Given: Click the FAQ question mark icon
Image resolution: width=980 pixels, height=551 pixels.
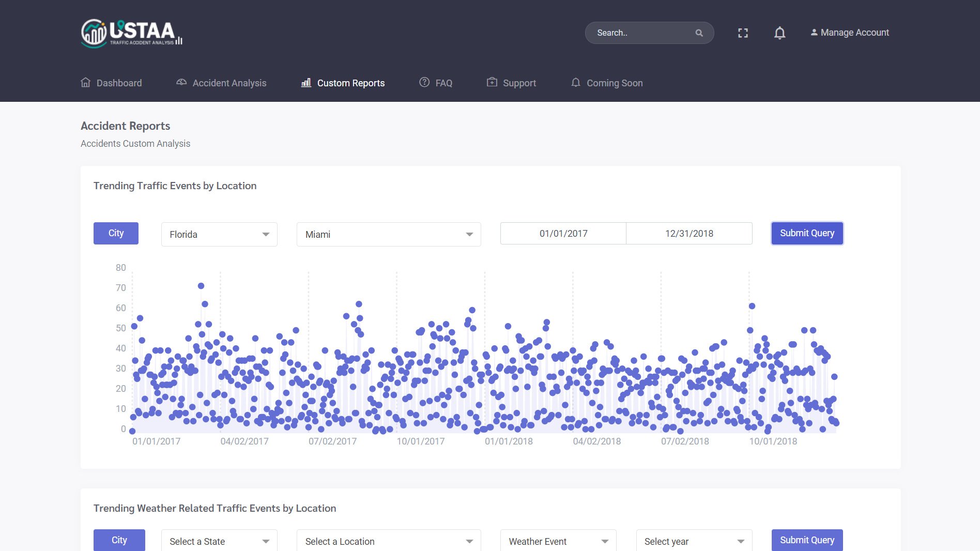Looking at the screenshot, I should click(x=424, y=83).
